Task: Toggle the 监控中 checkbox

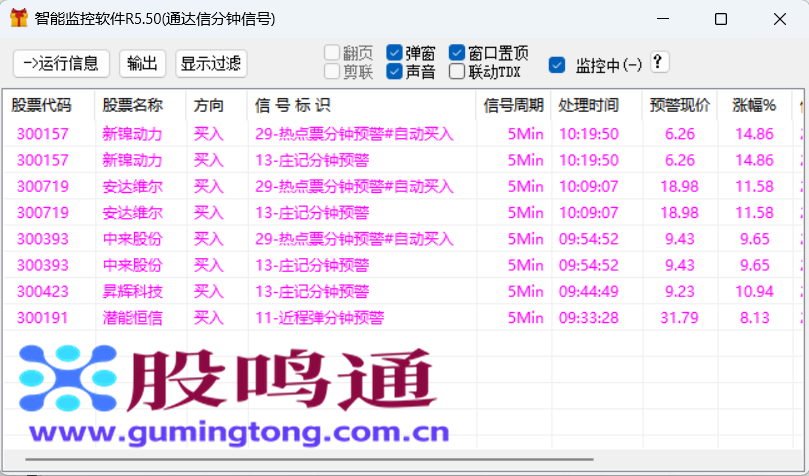Action: 557,65
